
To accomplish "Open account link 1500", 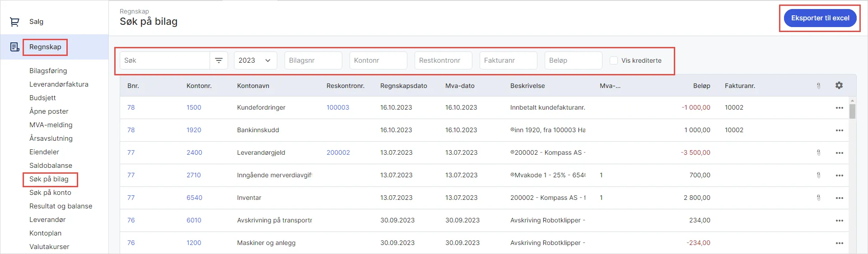I will point(194,107).
